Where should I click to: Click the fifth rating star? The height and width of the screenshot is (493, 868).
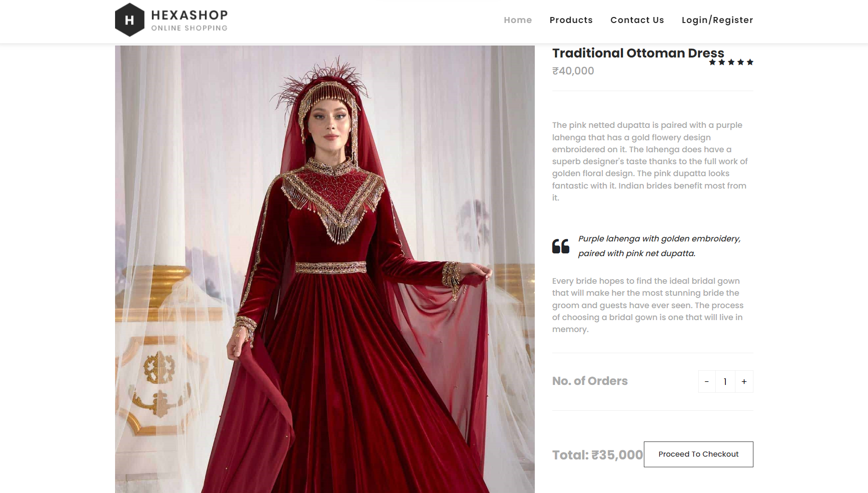pyautogui.click(x=750, y=62)
